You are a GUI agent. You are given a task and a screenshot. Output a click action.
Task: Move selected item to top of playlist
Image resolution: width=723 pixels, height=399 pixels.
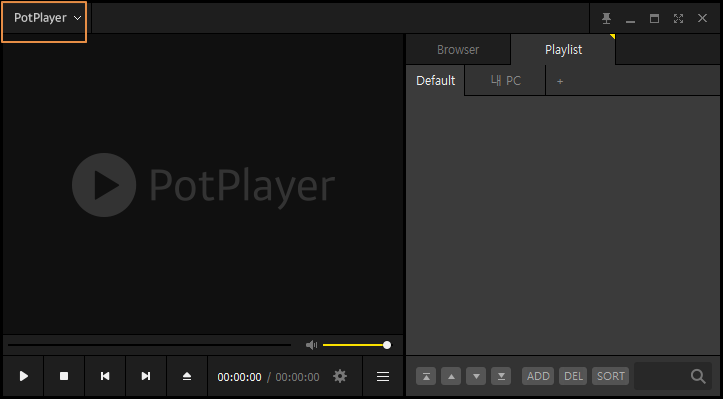click(x=426, y=376)
